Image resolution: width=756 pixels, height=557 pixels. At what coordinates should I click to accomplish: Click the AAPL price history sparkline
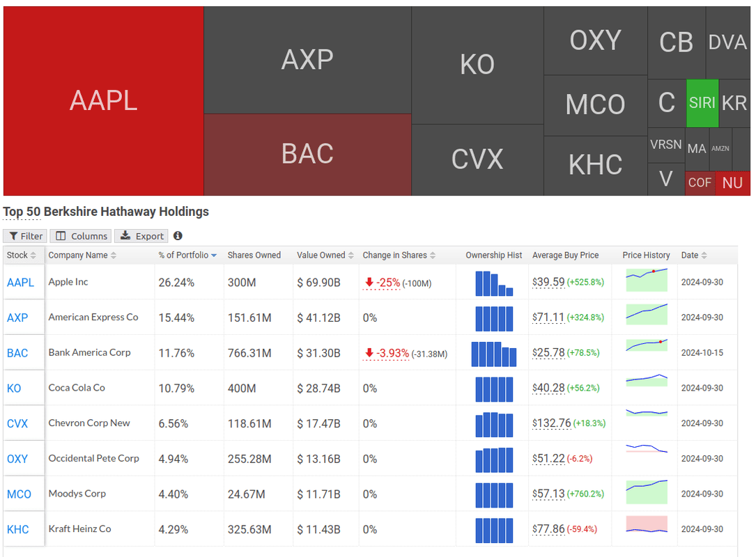(647, 281)
